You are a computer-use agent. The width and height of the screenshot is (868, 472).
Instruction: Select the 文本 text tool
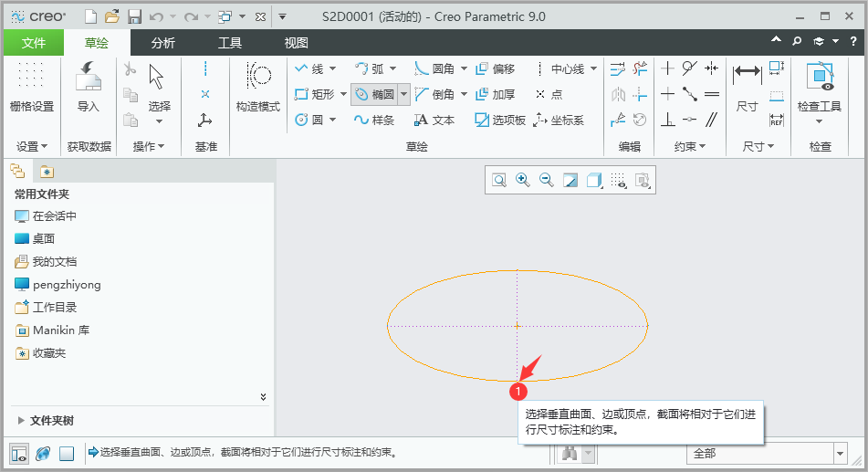[x=434, y=120]
